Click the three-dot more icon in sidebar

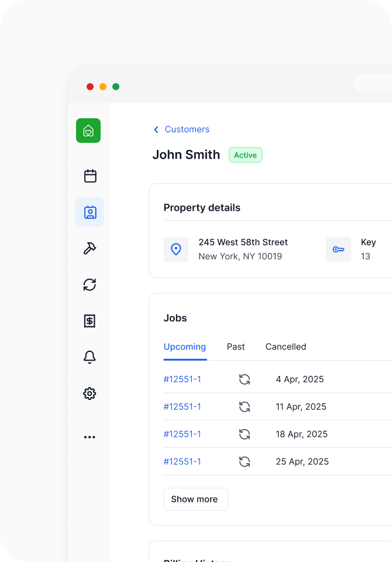[90, 437]
